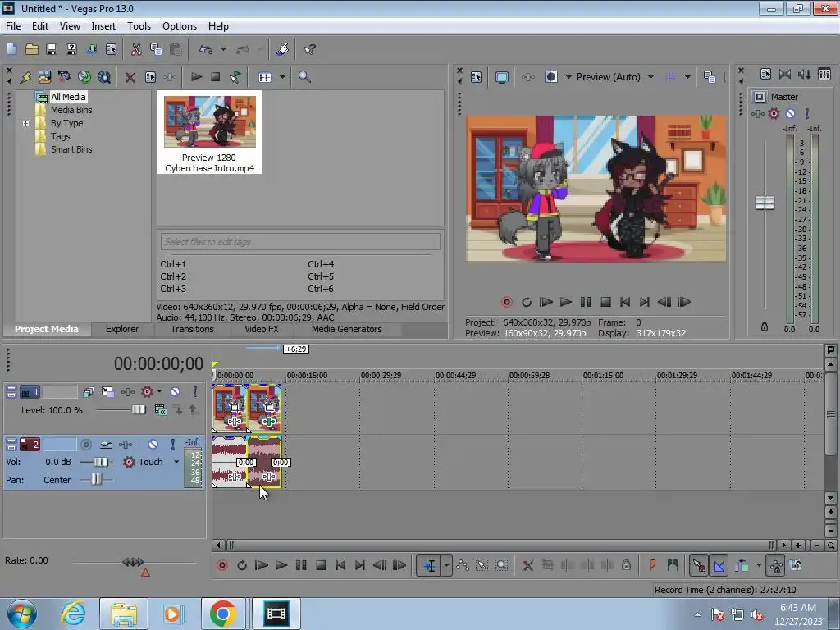Toggle Split Screen View in preview

click(x=550, y=77)
